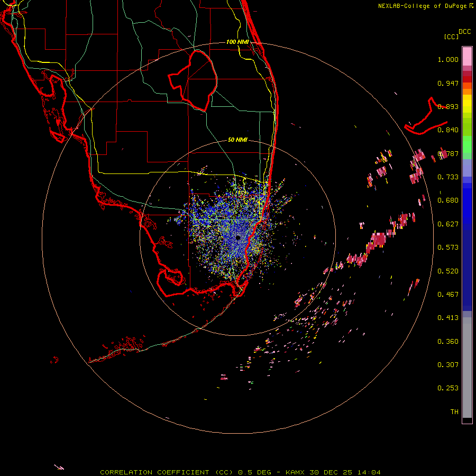The image size is (476, 476).
Task: Click the CORRELATION COEFFICIENT caption text
Action: click(154, 472)
